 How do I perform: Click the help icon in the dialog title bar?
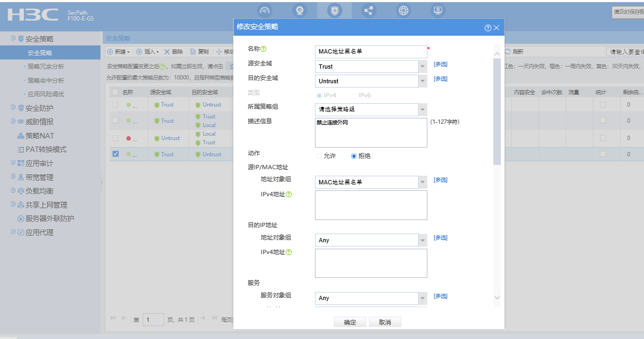click(488, 28)
